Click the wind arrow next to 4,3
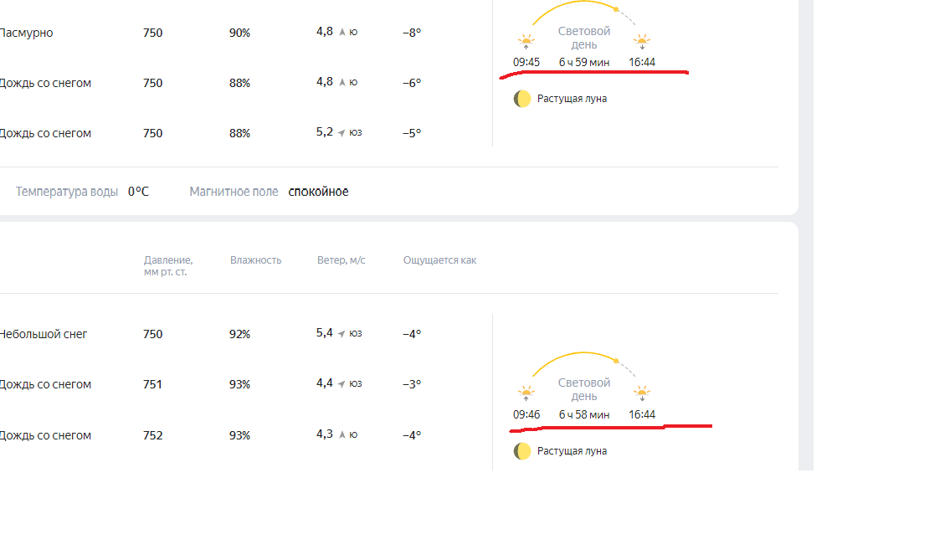Image resolution: width=950 pixels, height=560 pixels. (342, 434)
